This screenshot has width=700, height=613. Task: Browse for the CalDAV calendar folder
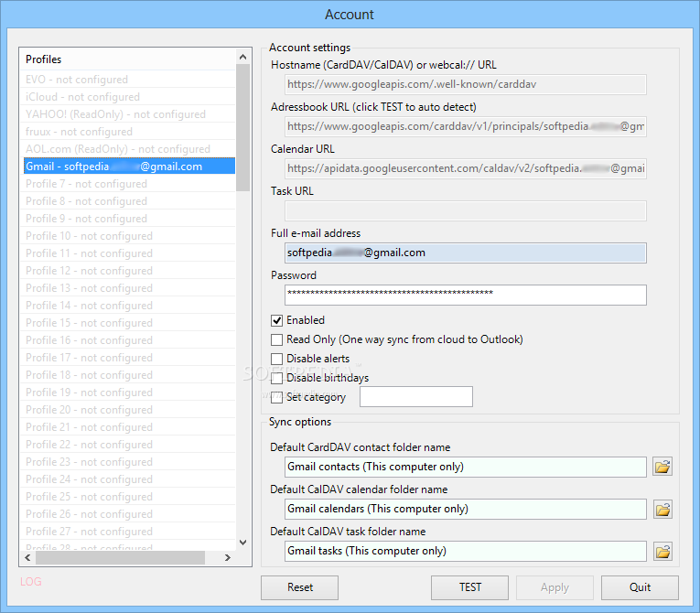[x=662, y=509]
